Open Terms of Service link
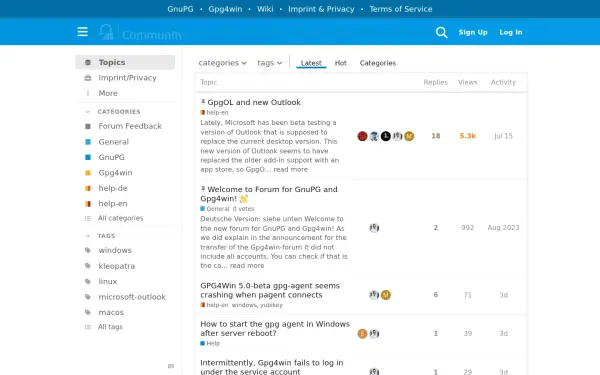The width and height of the screenshot is (600, 375). 401,9
